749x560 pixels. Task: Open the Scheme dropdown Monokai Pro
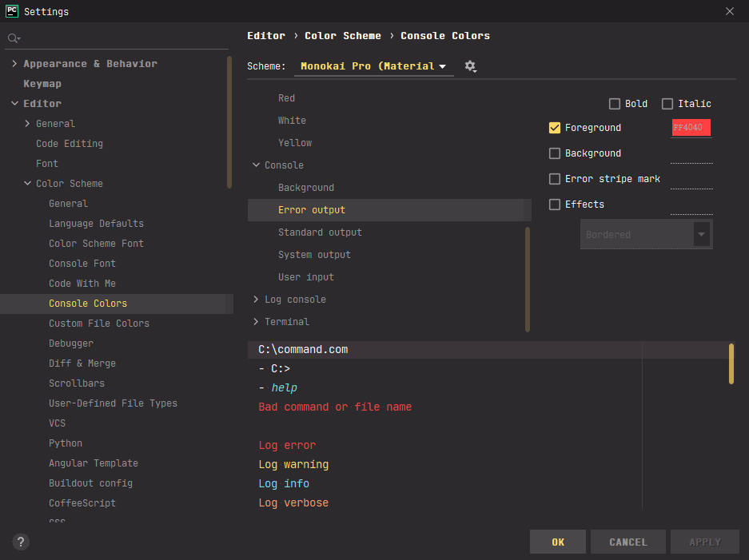tap(373, 66)
